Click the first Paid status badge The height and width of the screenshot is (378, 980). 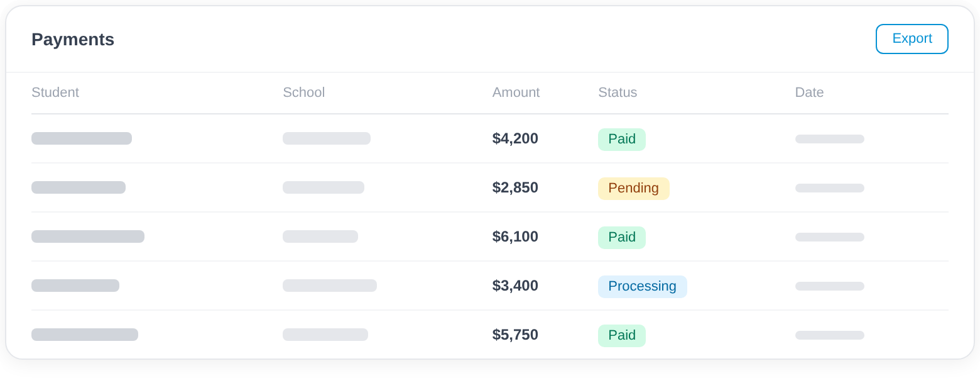tap(621, 139)
